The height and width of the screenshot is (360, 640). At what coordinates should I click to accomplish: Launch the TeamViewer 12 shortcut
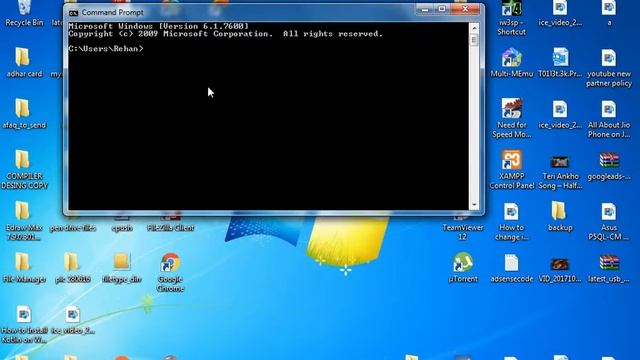[462, 227]
